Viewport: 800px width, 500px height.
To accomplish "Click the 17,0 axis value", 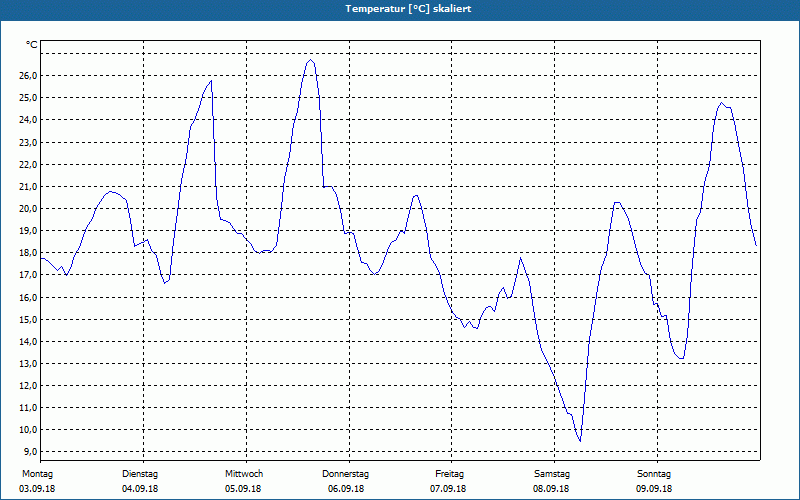I will click(29, 275).
